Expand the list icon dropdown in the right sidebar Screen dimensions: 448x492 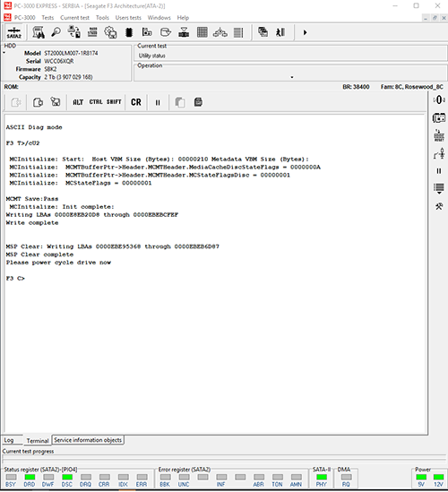[x=439, y=189]
